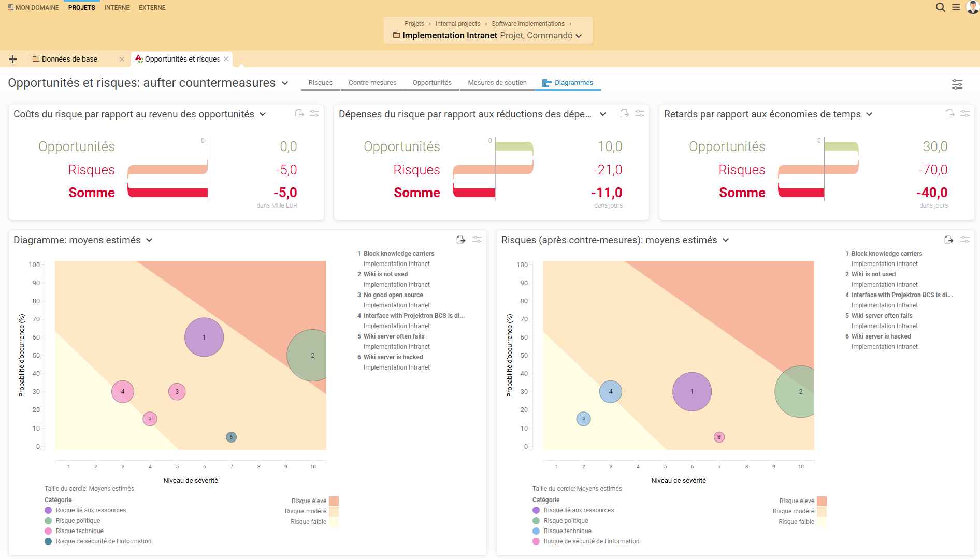This screenshot has height=559, width=980.
Task: Toggle 'Risque technique' category in right legend
Action: [x=567, y=531]
